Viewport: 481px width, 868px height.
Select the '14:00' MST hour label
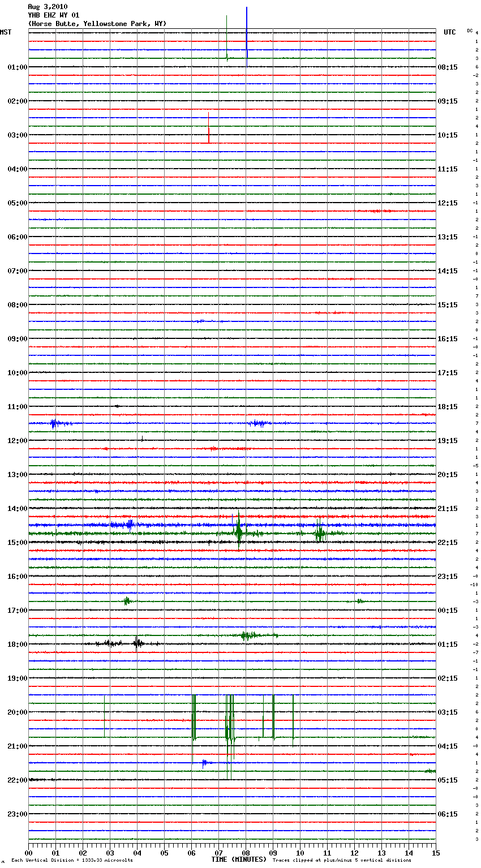pos(17,509)
